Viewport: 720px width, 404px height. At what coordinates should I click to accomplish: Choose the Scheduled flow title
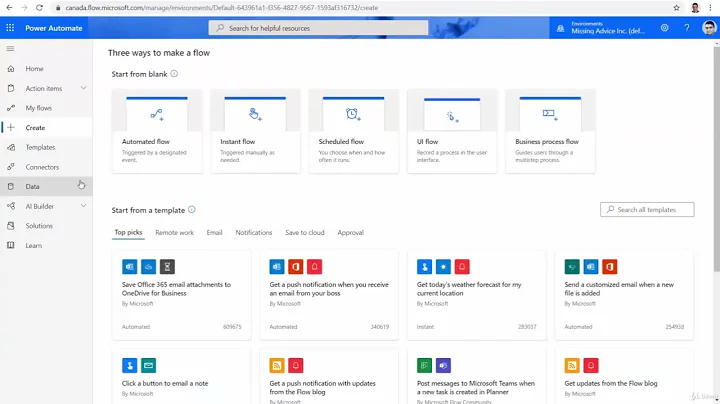[341, 142]
